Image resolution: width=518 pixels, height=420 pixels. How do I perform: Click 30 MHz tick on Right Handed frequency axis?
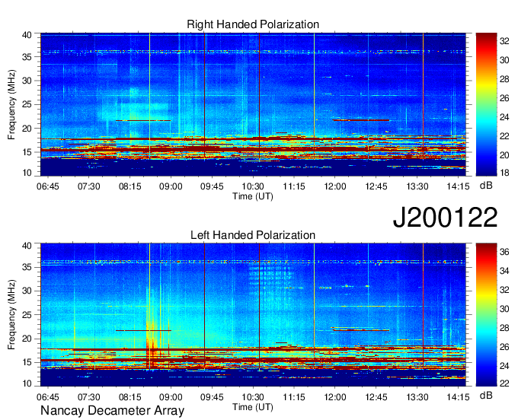27,81
